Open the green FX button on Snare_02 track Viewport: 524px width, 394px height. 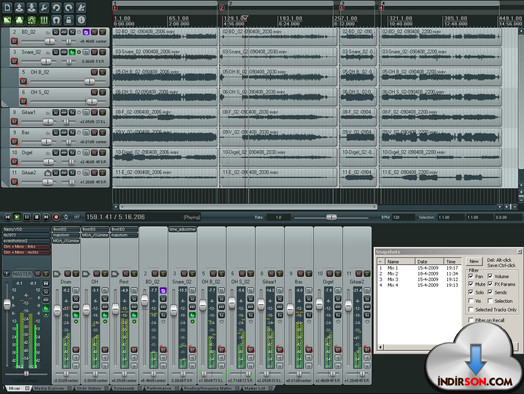tap(72, 52)
